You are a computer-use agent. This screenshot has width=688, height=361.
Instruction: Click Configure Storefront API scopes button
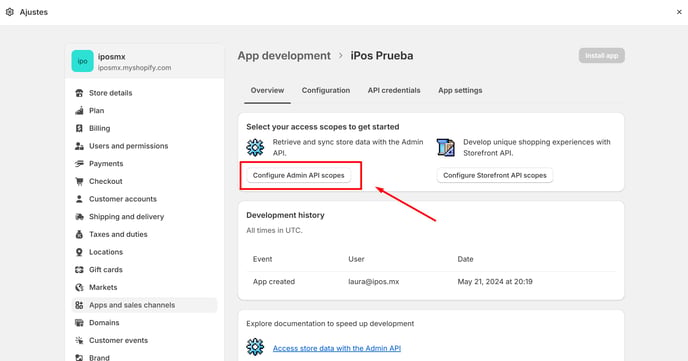pyautogui.click(x=494, y=175)
